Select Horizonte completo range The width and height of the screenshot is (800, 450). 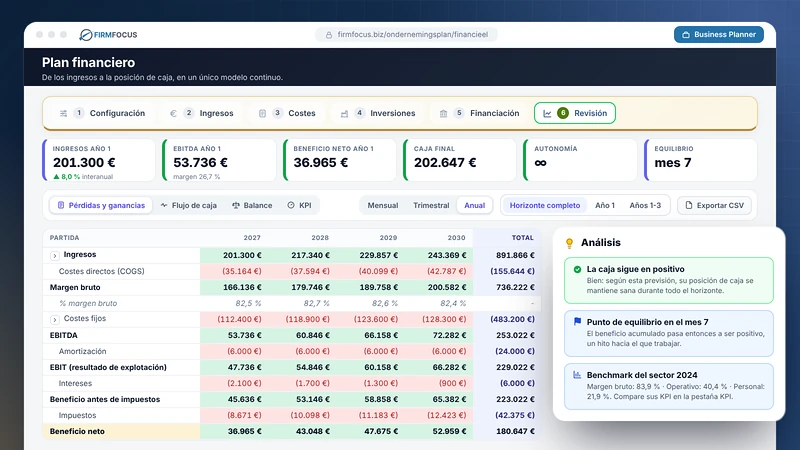click(x=544, y=205)
